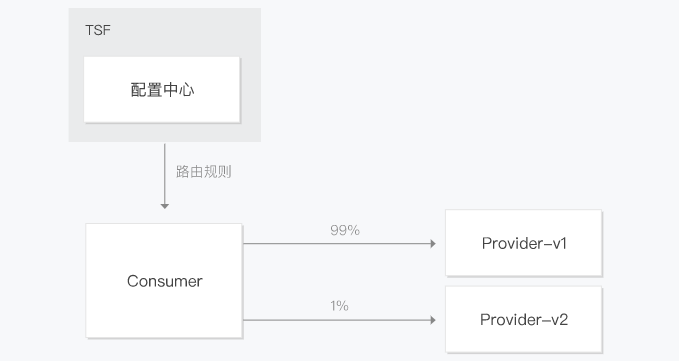Click the 99% label
The image size is (679, 361).
pyautogui.click(x=345, y=230)
